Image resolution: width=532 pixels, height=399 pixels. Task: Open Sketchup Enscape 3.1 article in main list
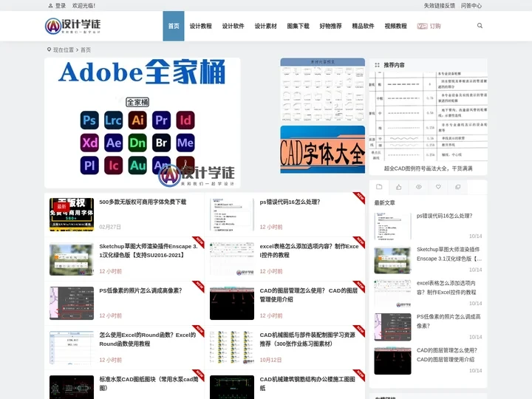(x=149, y=250)
